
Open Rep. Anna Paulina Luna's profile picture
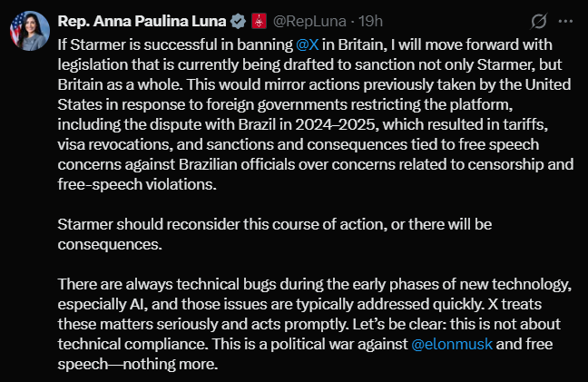click(x=27, y=29)
